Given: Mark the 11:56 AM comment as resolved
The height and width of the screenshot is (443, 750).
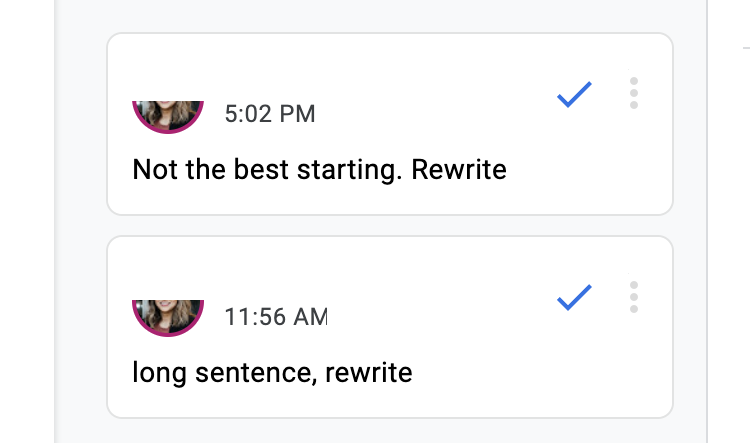Looking at the screenshot, I should [x=574, y=298].
